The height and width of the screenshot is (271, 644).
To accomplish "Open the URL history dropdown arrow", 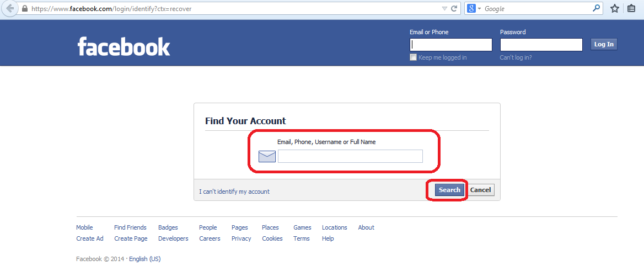I will [444, 9].
